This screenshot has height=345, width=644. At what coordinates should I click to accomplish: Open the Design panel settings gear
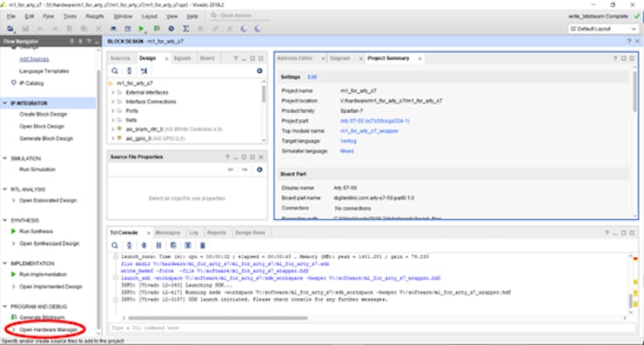pos(259,71)
